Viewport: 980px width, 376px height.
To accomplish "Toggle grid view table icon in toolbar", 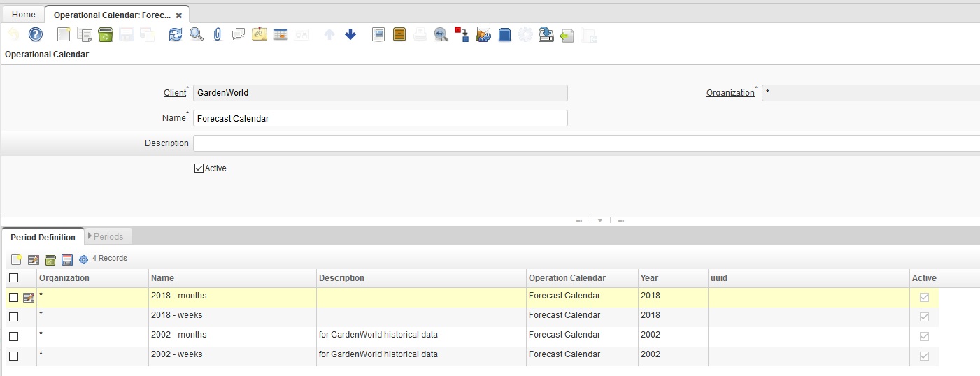I will 280,34.
